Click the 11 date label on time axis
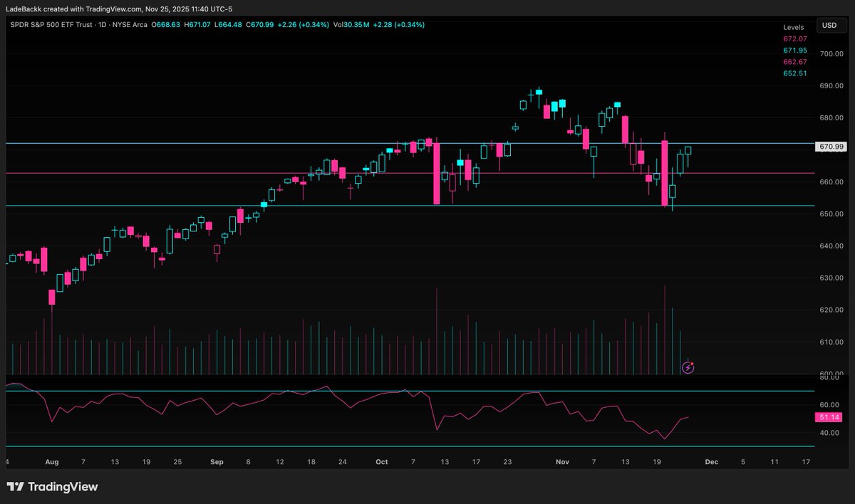Image resolution: width=855 pixels, height=504 pixels. [774, 462]
